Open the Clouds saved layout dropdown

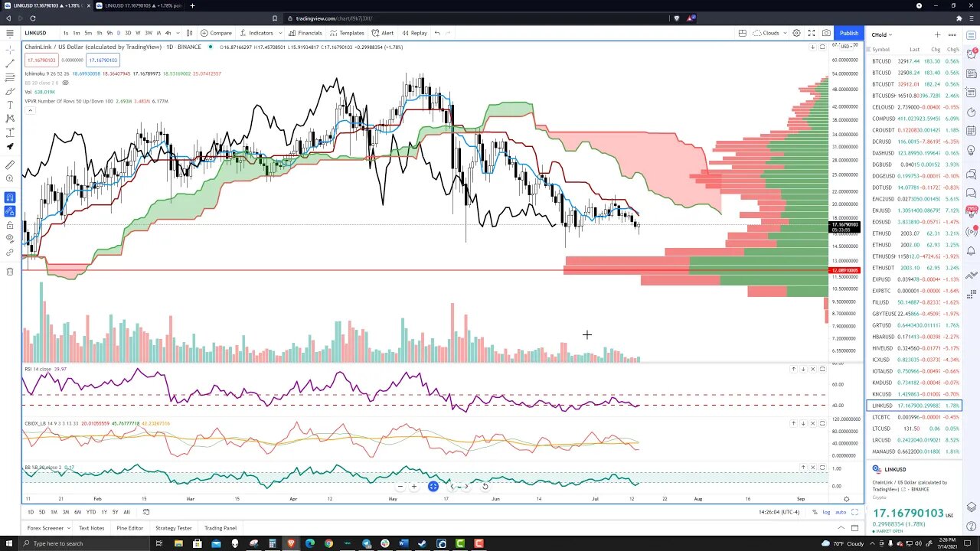point(769,33)
